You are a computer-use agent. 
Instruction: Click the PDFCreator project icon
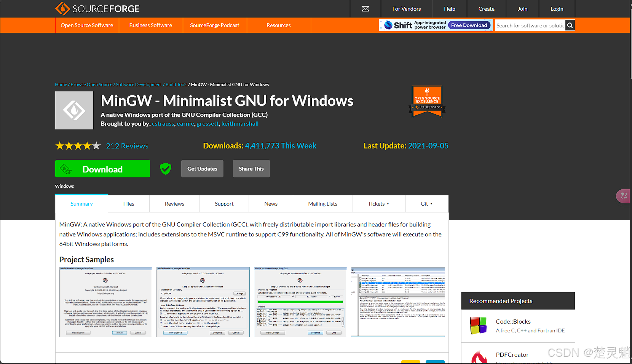[x=479, y=357]
